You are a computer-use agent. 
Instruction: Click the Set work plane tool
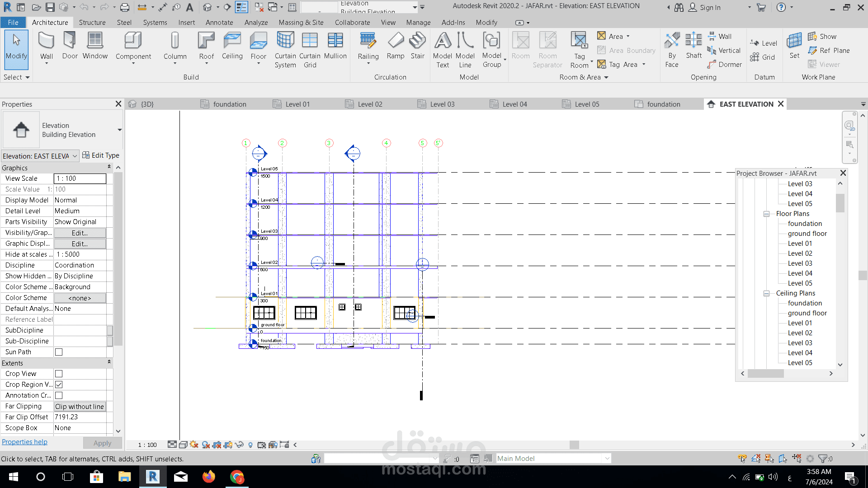(794, 46)
